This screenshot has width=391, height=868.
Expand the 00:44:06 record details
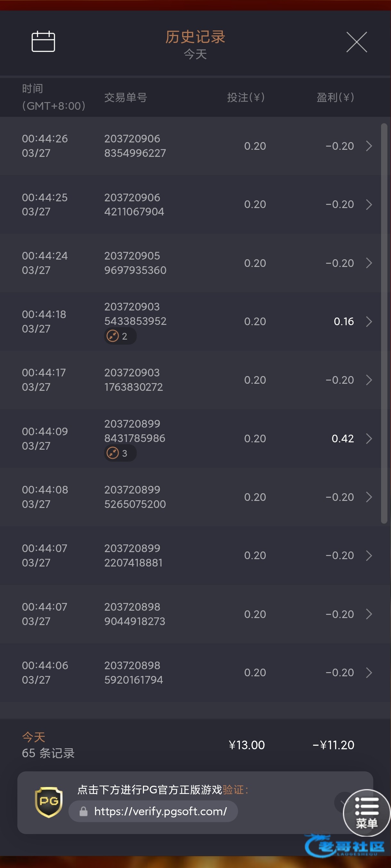click(369, 672)
